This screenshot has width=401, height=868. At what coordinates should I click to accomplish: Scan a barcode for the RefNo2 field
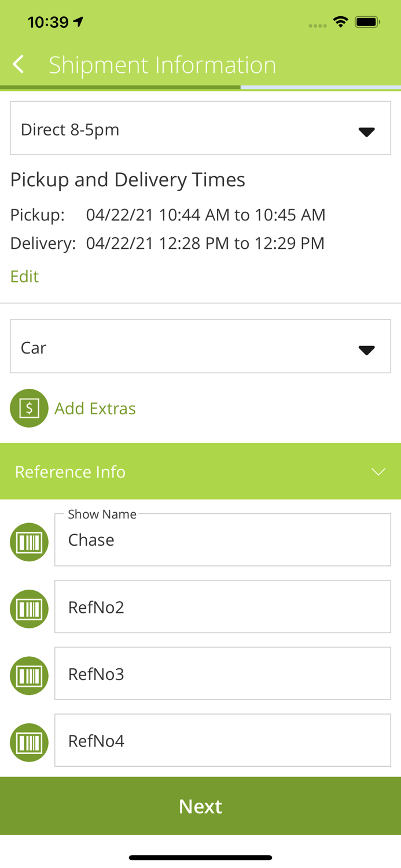pos(28,608)
